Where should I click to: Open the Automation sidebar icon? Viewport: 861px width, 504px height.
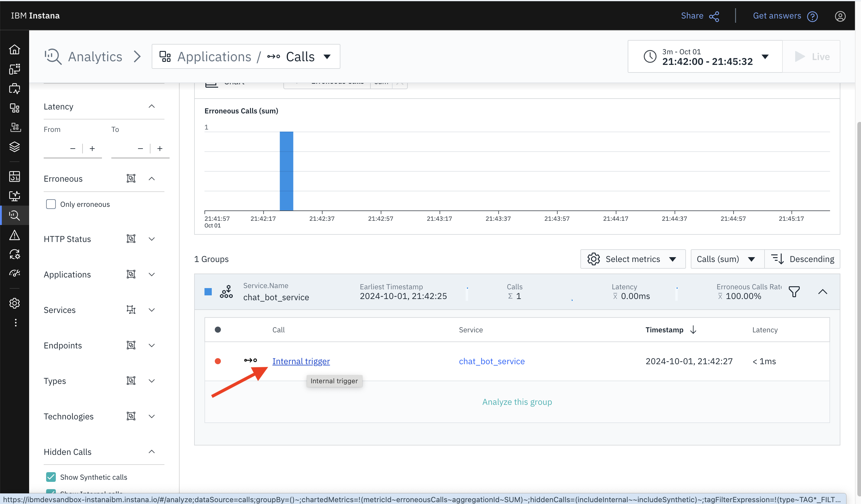pyautogui.click(x=15, y=254)
